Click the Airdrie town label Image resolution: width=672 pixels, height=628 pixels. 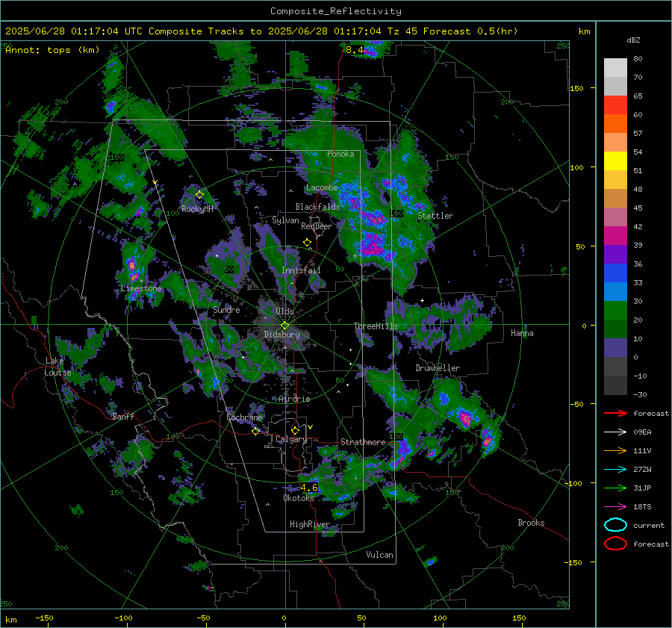[294, 399]
